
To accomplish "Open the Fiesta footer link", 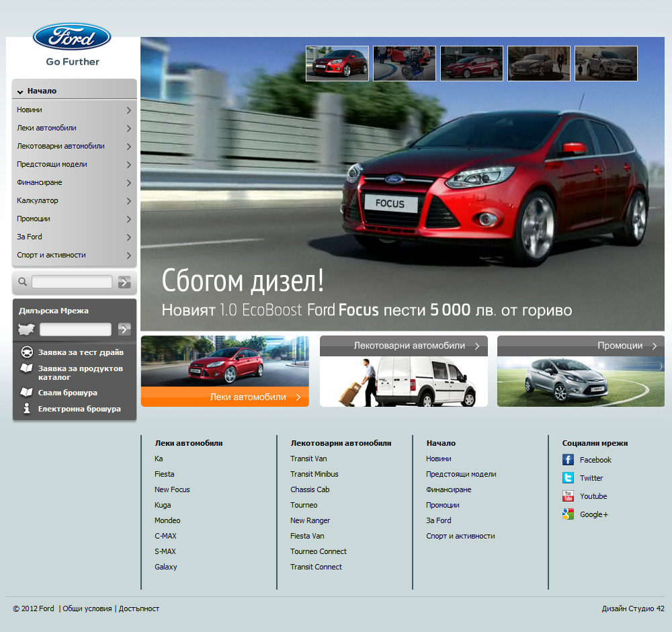I will 164,474.
